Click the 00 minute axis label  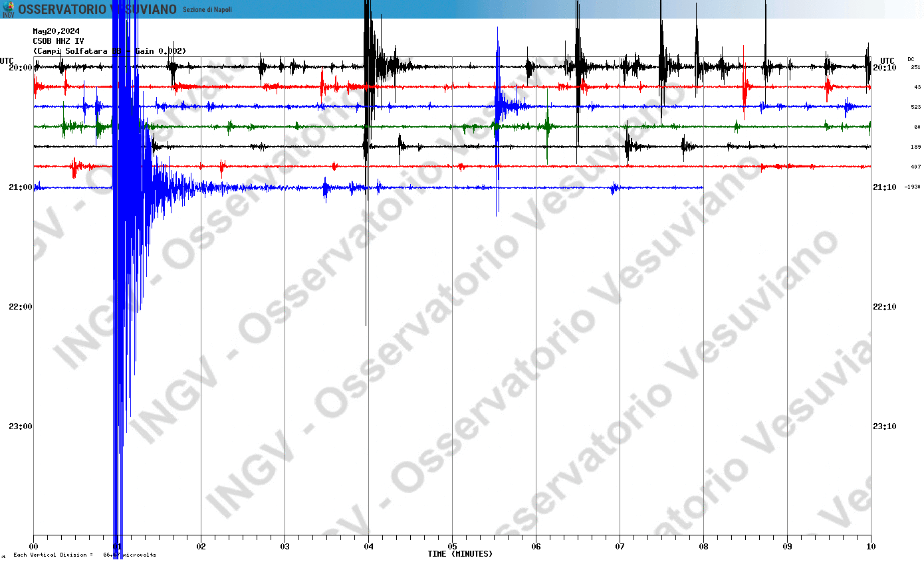pos(33,547)
